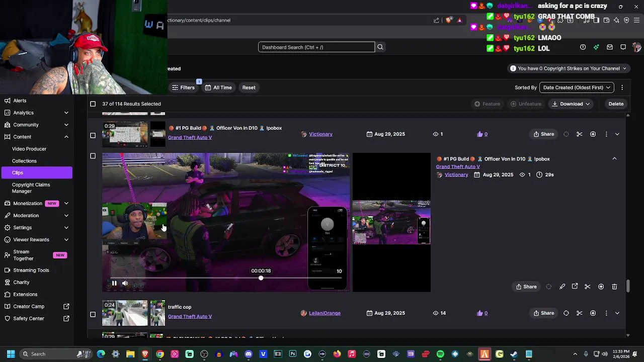Expand the 0:29 clip row chevron

click(617, 134)
